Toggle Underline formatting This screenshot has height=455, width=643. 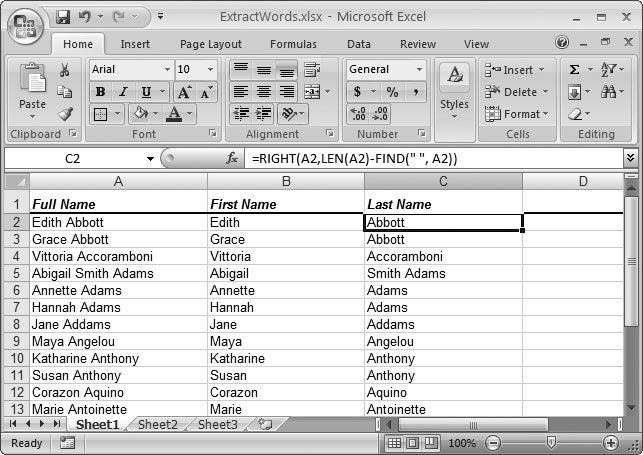coord(146,92)
